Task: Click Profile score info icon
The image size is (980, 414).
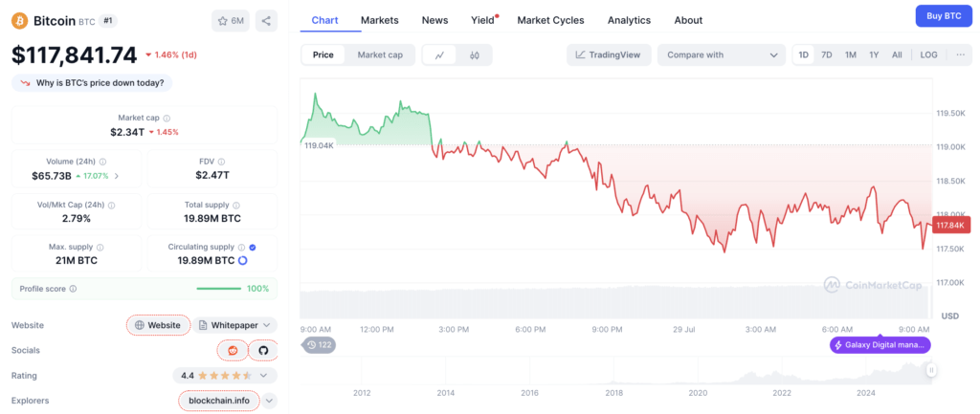Action: click(x=73, y=289)
